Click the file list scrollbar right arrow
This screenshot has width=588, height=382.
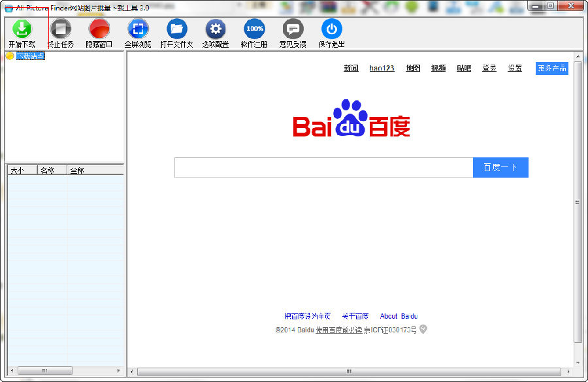coord(118,371)
